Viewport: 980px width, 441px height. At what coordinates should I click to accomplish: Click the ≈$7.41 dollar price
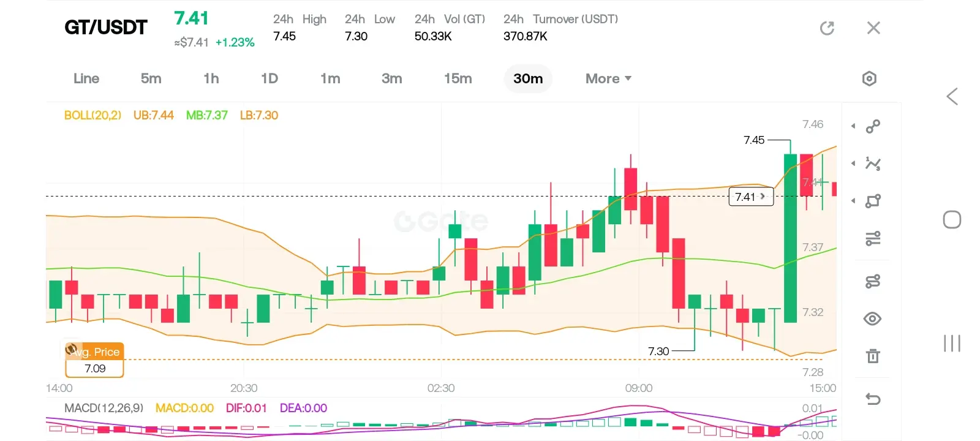pos(192,42)
